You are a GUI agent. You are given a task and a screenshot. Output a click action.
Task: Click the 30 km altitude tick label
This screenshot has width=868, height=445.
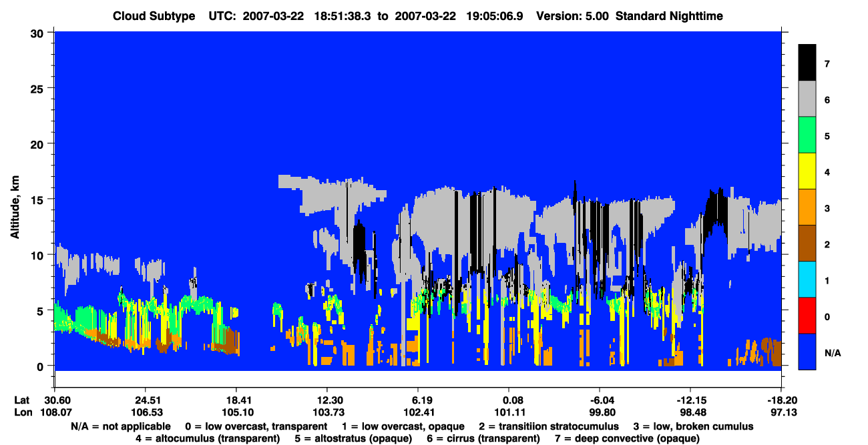tap(39, 33)
